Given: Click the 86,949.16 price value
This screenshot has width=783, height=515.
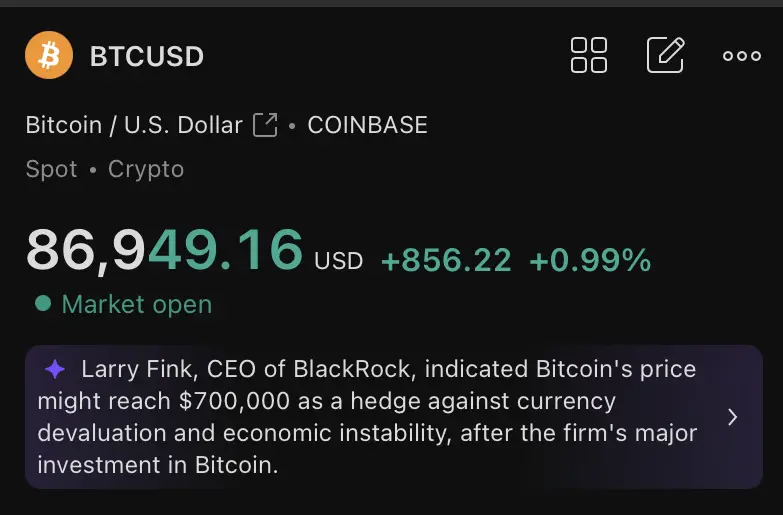Looking at the screenshot, I should click(x=165, y=250).
